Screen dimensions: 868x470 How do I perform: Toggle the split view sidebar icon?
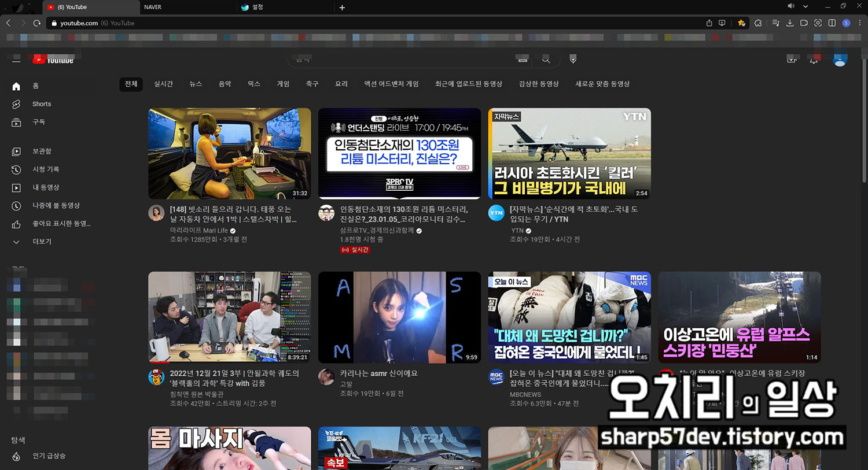tap(832, 23)
